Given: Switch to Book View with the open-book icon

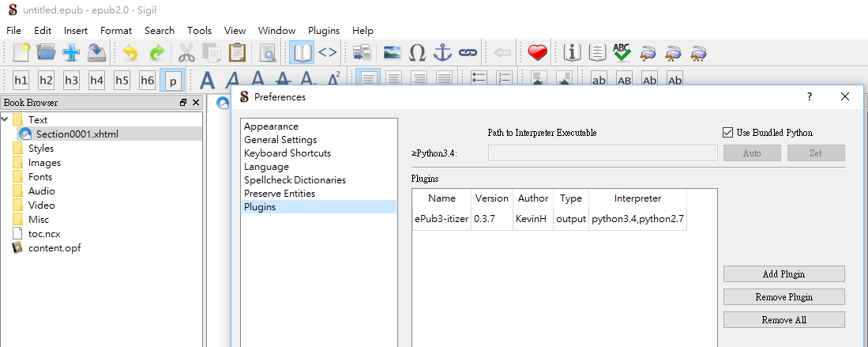Looking at the screenshot, I should 302,53.
